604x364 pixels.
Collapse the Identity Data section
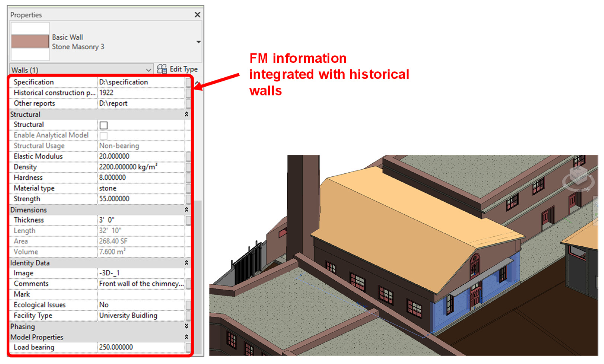click(186, 263)
